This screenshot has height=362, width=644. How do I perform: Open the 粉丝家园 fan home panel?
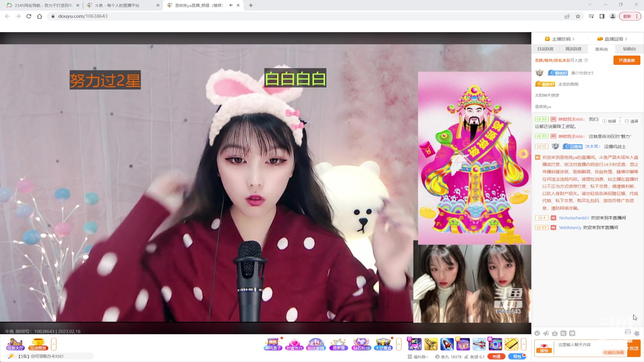(316, 344)
